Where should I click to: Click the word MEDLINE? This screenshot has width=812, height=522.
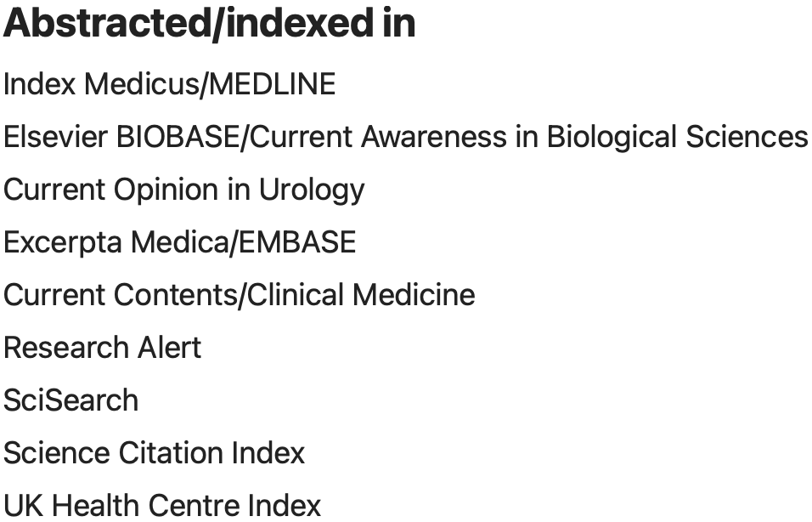(273, 84)
